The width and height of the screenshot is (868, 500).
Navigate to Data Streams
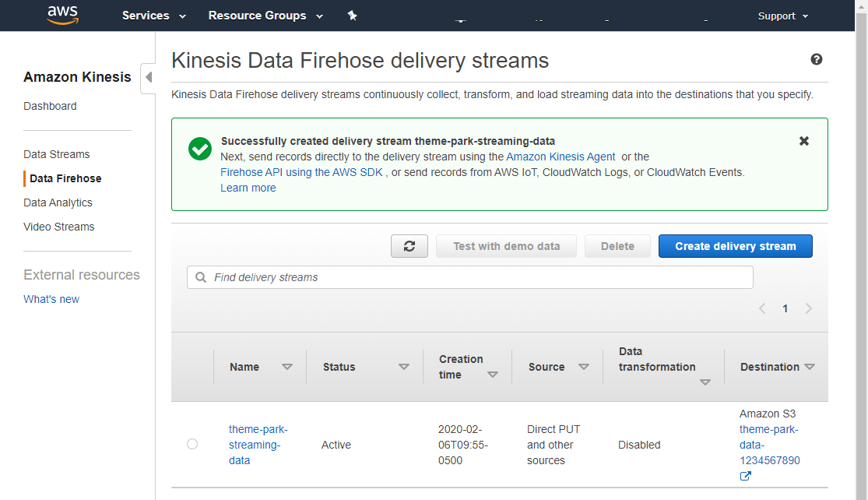click(x=57, y=154)
